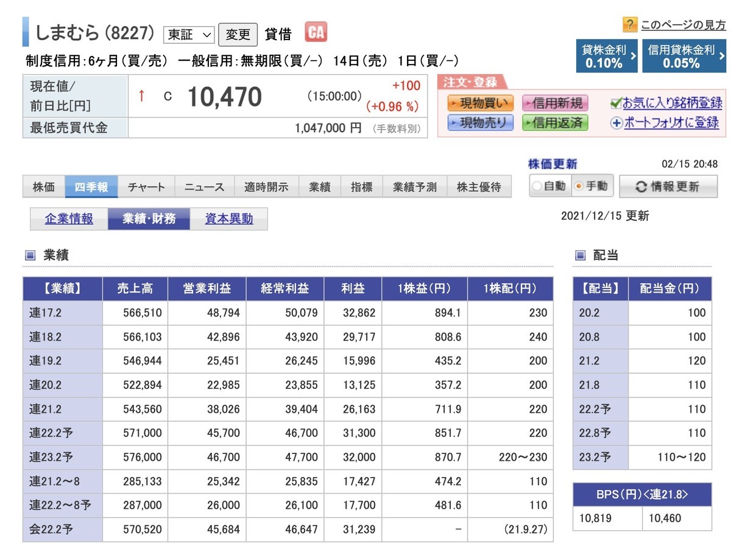Click the 23.2予 dividend row label
Viewport: 731px width, 560px height.
point(601,457)
